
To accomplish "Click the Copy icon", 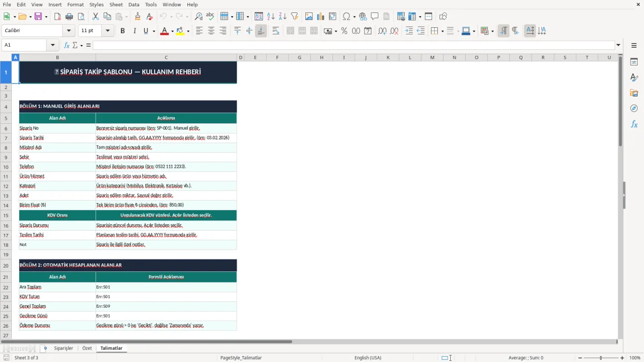I will tap(107, 17).
